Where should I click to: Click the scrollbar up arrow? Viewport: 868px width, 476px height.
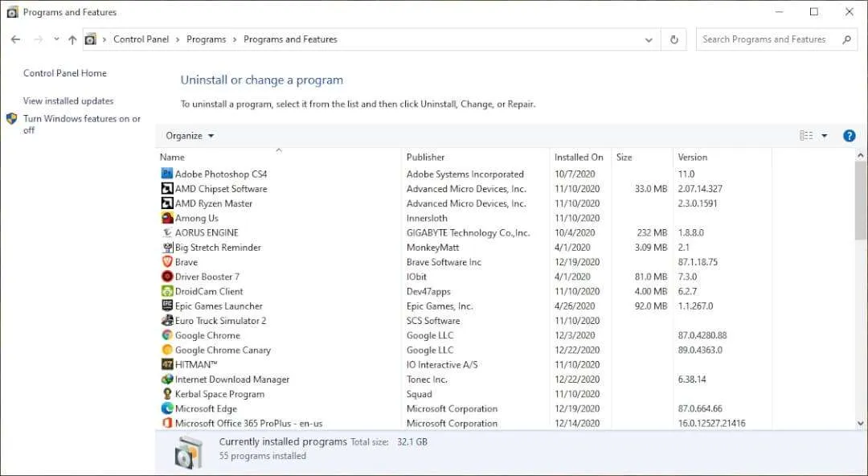pos(860,156)
